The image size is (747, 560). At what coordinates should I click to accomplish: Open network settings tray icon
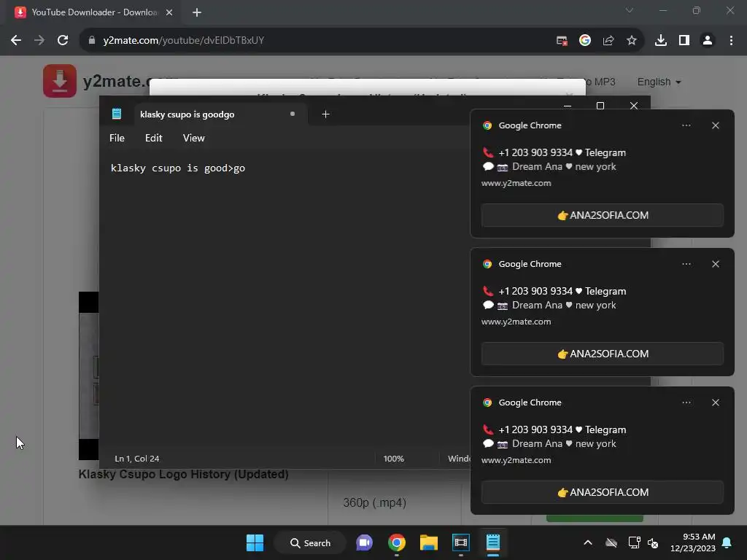634,542
